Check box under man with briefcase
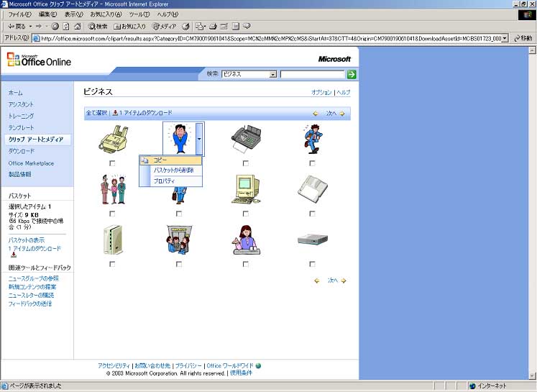The width and height of the screenshot is (537, 392). [179, 214]
